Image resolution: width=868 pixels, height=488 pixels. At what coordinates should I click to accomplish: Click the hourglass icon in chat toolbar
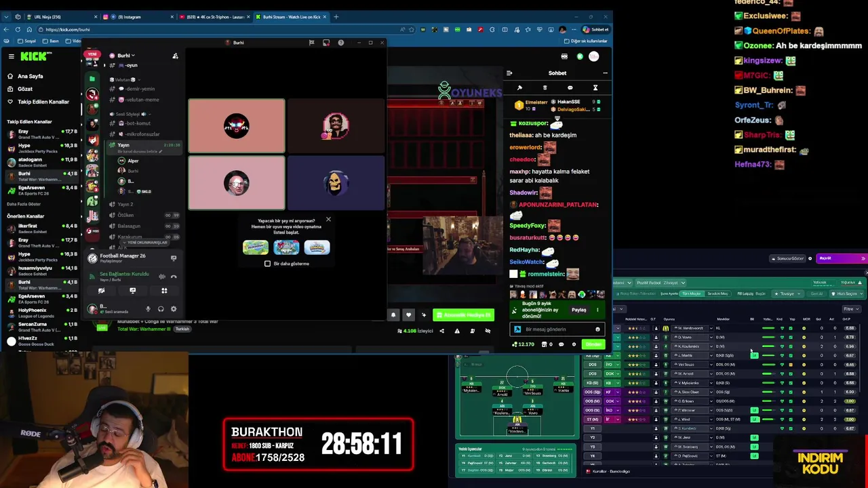595,87
